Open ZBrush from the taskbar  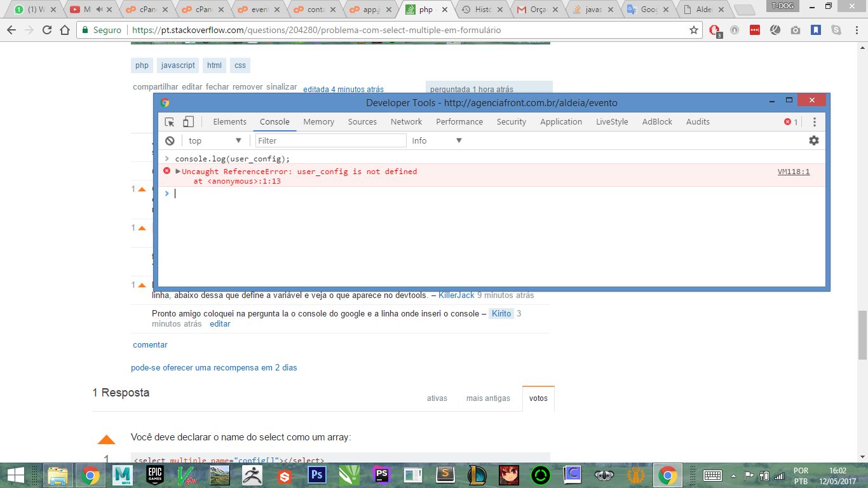pos(252,475)
